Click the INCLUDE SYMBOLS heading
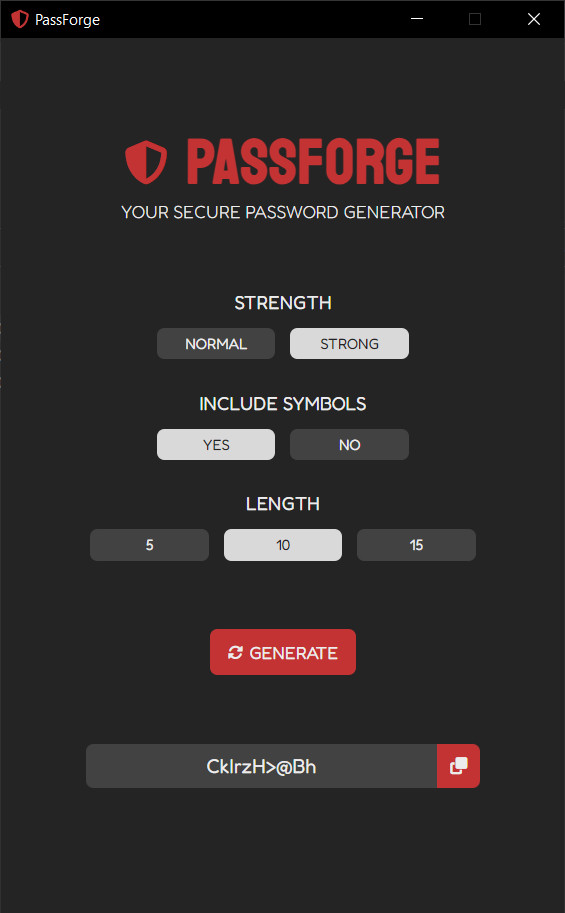The image size is (565, 913). click(283, 404)
